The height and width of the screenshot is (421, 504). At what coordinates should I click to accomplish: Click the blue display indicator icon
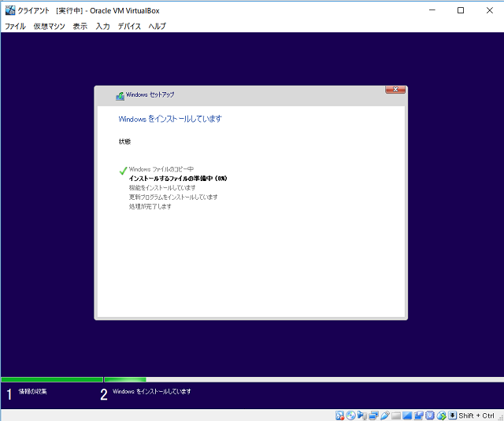pos(407,415)
